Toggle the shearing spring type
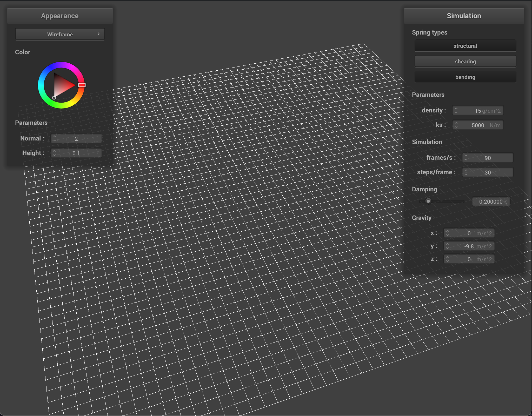This screenshot has height=416, width=532. (465, 62)
